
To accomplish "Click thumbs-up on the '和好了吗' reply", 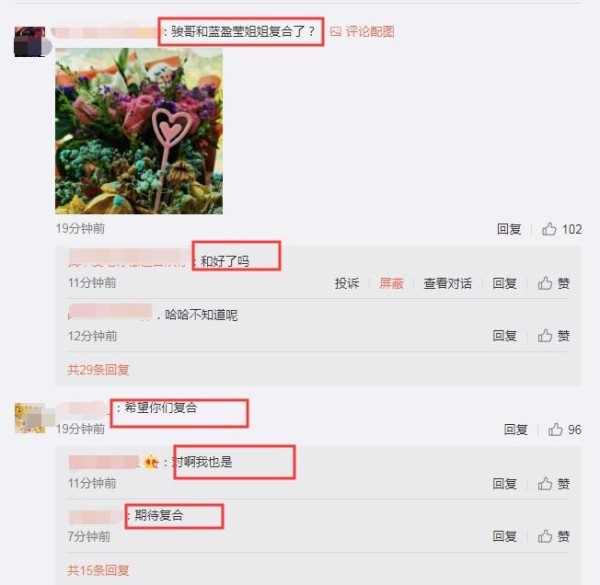I will [545, 283].
